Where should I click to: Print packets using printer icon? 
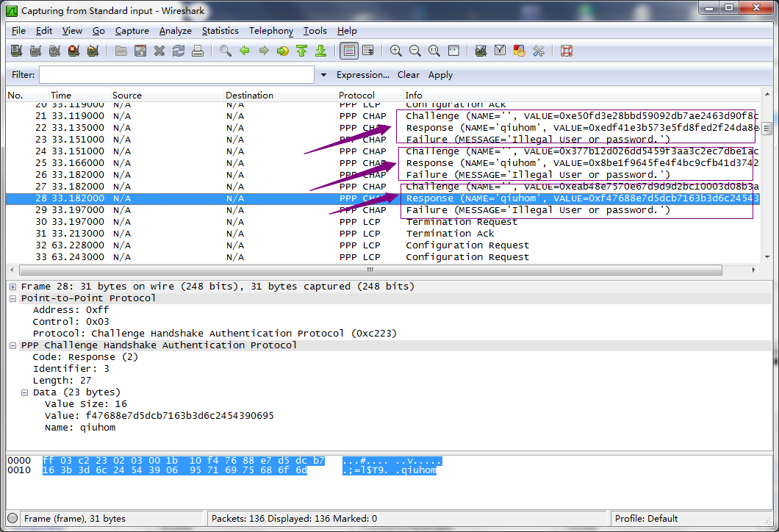click(198, 51)
